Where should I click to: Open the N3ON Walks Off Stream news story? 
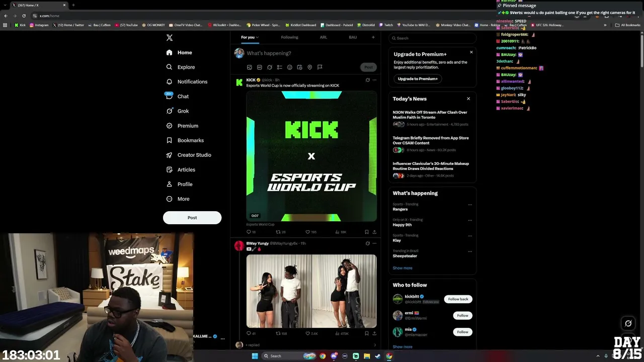pos(431,119)
